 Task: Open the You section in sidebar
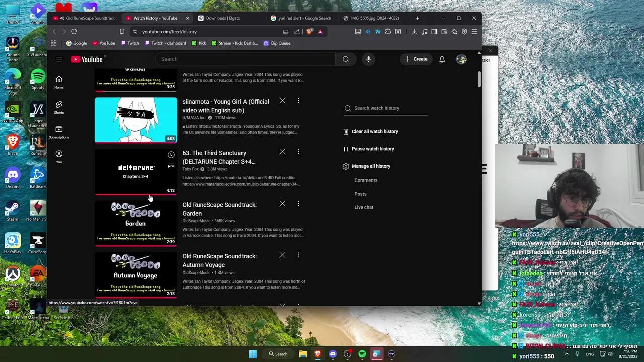tap(59, 157)
